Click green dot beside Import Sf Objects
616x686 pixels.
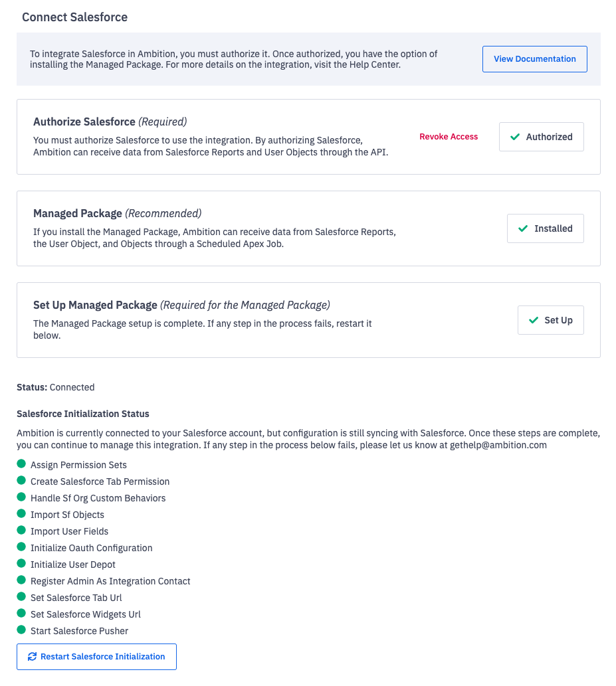[21, 514]
